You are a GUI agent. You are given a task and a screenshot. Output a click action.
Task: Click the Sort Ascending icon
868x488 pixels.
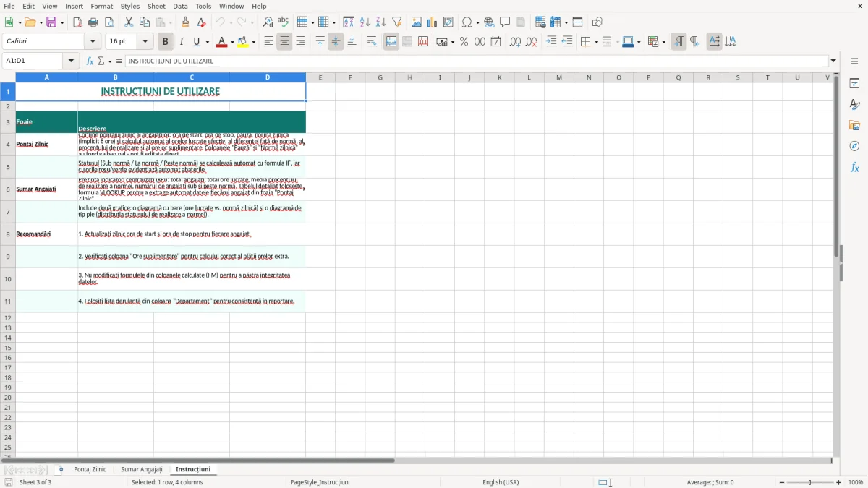click(x=365, y=22)
